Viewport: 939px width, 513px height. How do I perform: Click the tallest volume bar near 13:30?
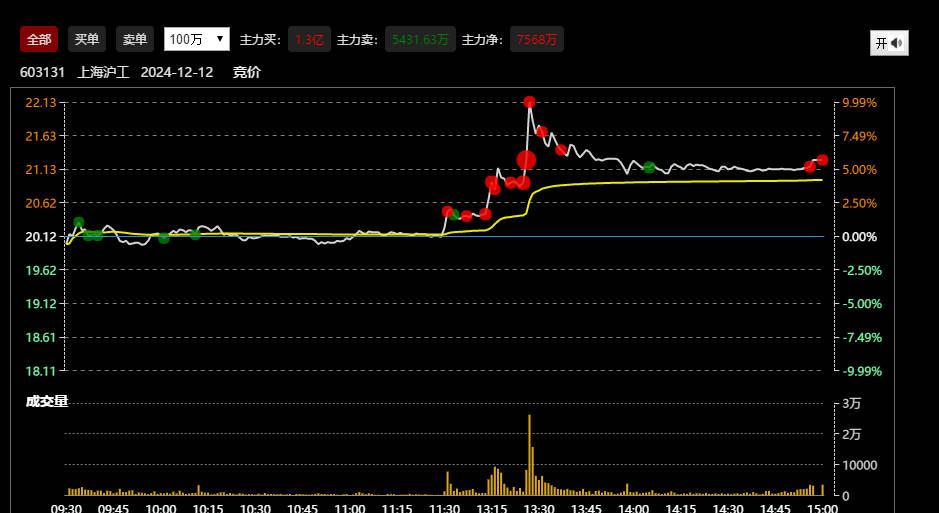(x=529, y=454)
